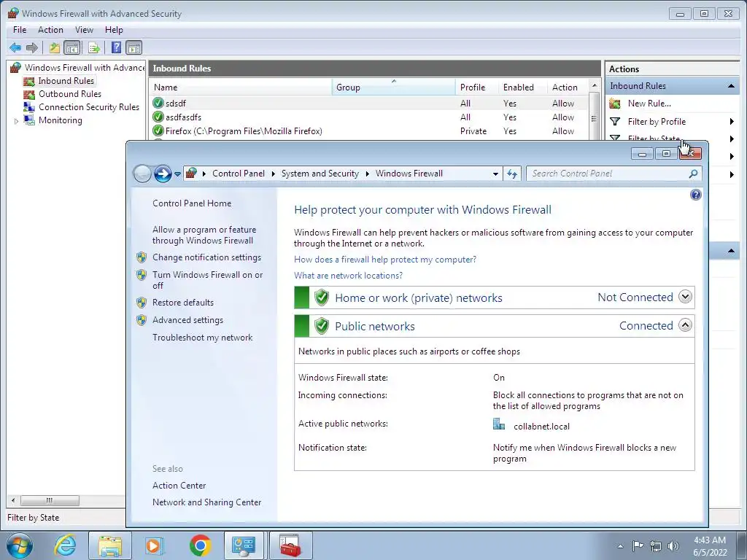Toggle Show/Hide Action Pane toolbar icon
This screenshot has width=747, height=560.
(134, 47)
